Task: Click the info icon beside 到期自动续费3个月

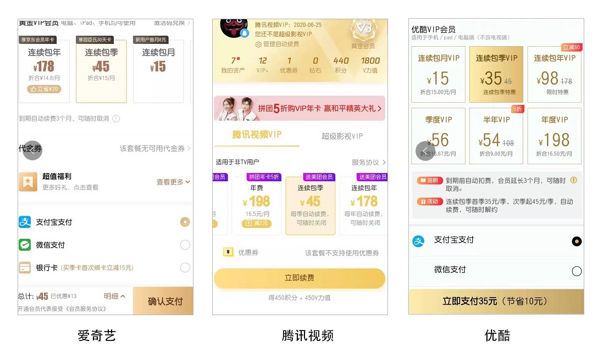Action: (117, 119)
